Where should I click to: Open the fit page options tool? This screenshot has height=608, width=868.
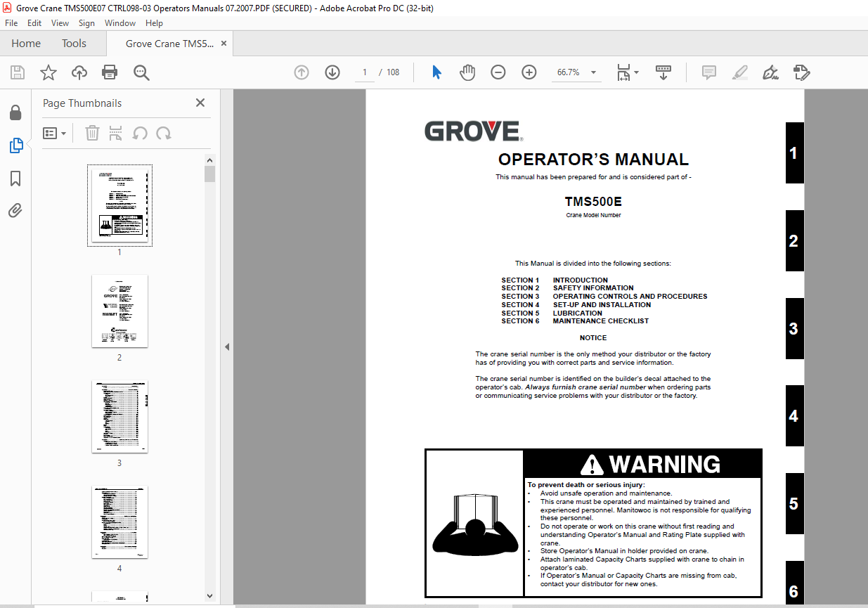(x=623, y=72)
